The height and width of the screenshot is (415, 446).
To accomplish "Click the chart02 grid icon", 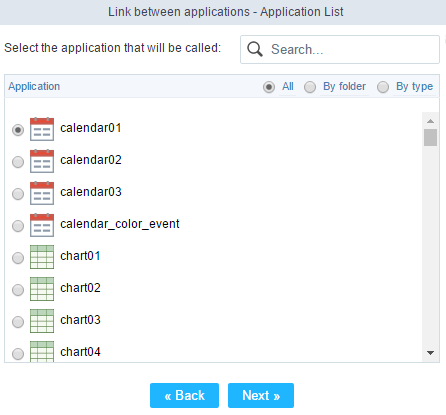I will (x=42, y=289).
